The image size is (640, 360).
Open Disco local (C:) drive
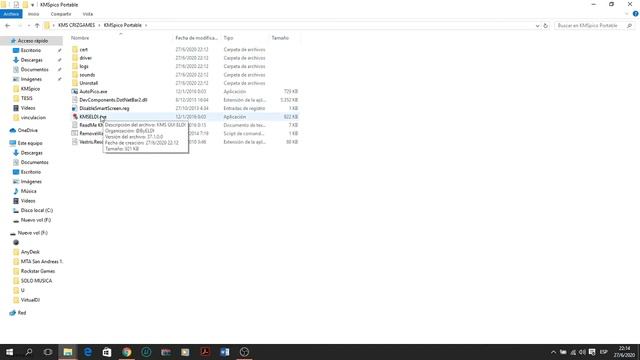pos(36,211)
